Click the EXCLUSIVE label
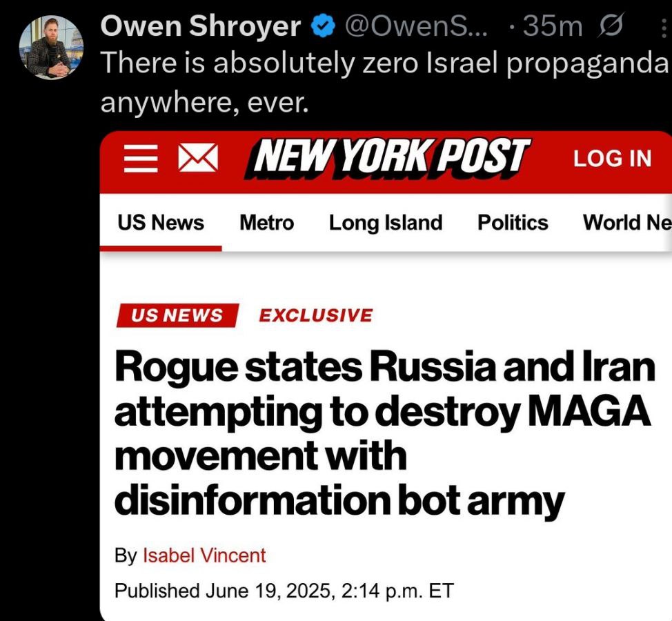The height and width of the screenshot is (621, 672). click(x=316, y=315)
